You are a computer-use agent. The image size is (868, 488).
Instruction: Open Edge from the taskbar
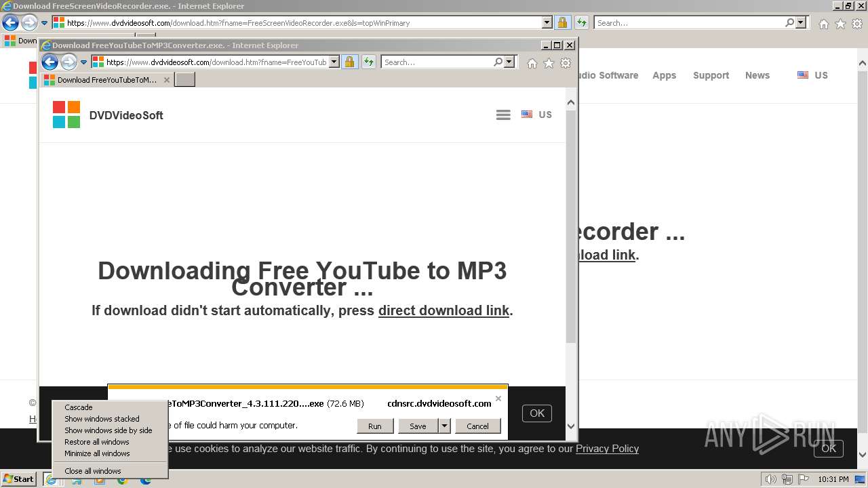point(145,480)
